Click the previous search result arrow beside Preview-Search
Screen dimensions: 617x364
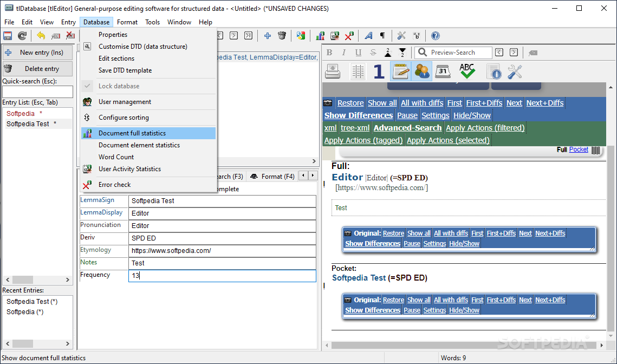[499, 53]
